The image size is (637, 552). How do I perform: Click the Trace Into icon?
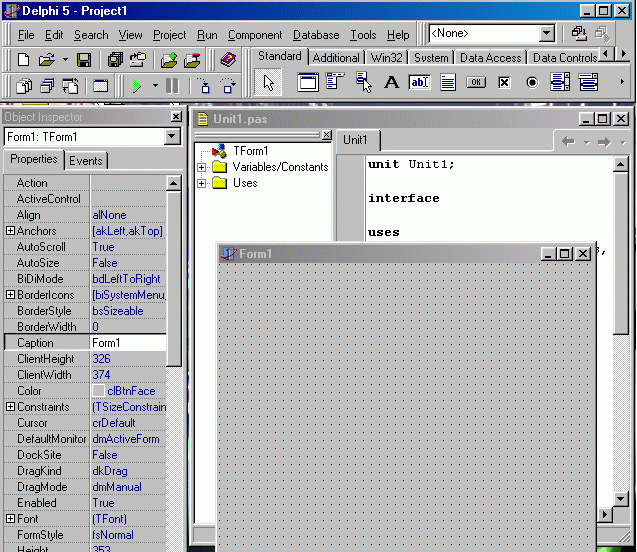204,86
